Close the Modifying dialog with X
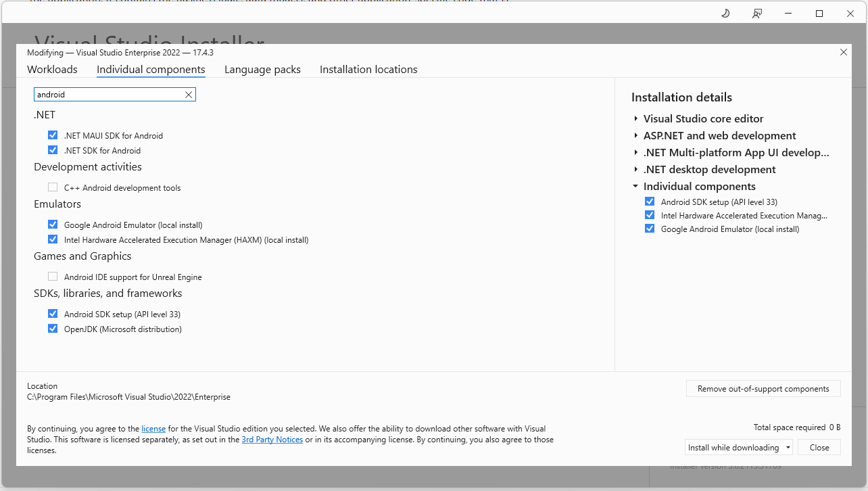This screenshot has height=491, width=868. pyautogui.click(x=843, y=52)
